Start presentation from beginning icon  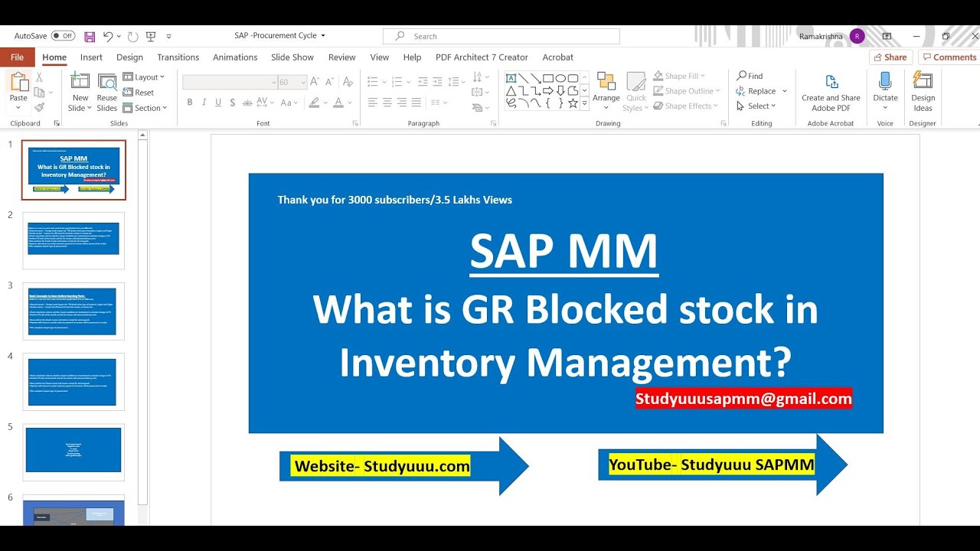pyautogui.click(x=151, y=36)
